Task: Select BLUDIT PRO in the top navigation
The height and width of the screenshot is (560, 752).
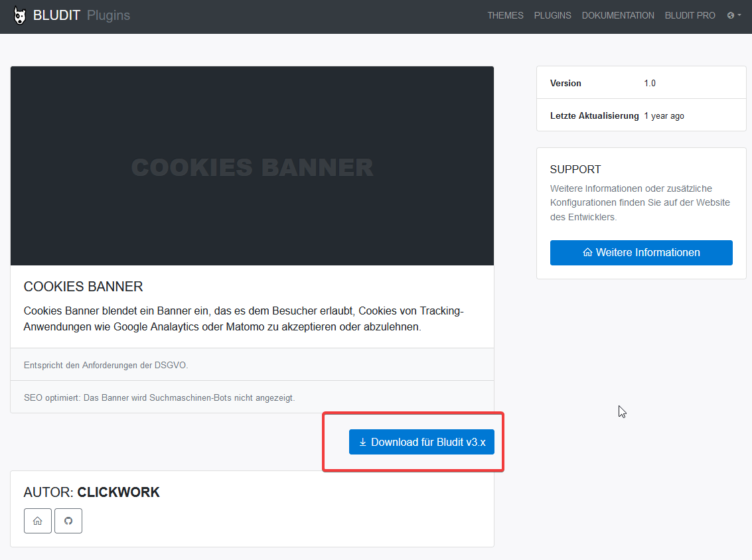Action: coord(690,15)
